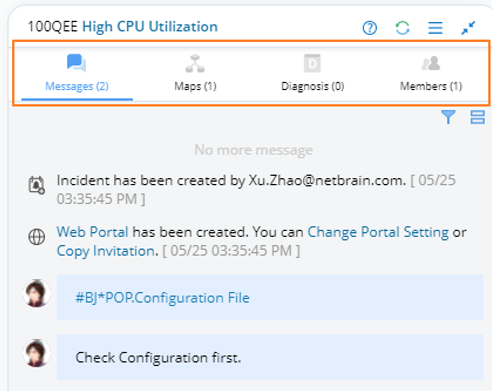The height and width of the screenshot is (391, 492).
Task: Click the globe icon beside Web Portal
Action: 36,237
